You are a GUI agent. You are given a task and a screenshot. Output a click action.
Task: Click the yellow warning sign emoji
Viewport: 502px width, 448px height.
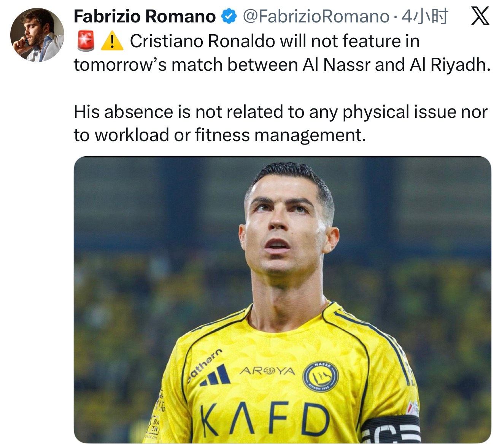tap(112, 41)
